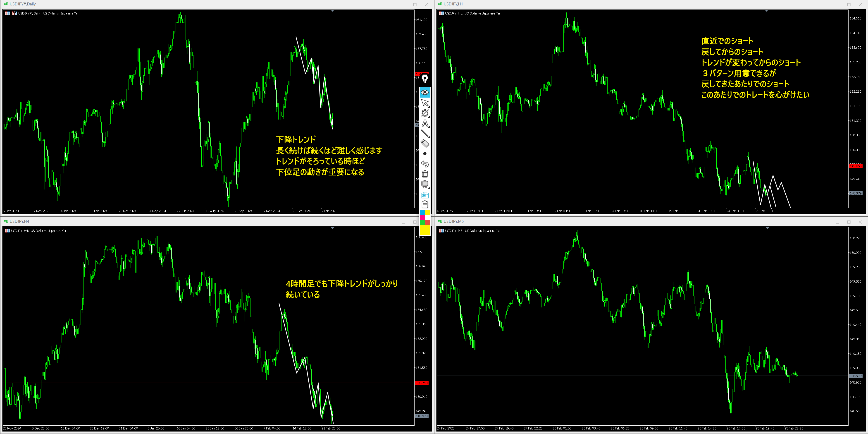The width and height of the screenshot is (868, 434).
Task: Click the gray 148.979 price label on the H4 chart
Action: (422, 416)
